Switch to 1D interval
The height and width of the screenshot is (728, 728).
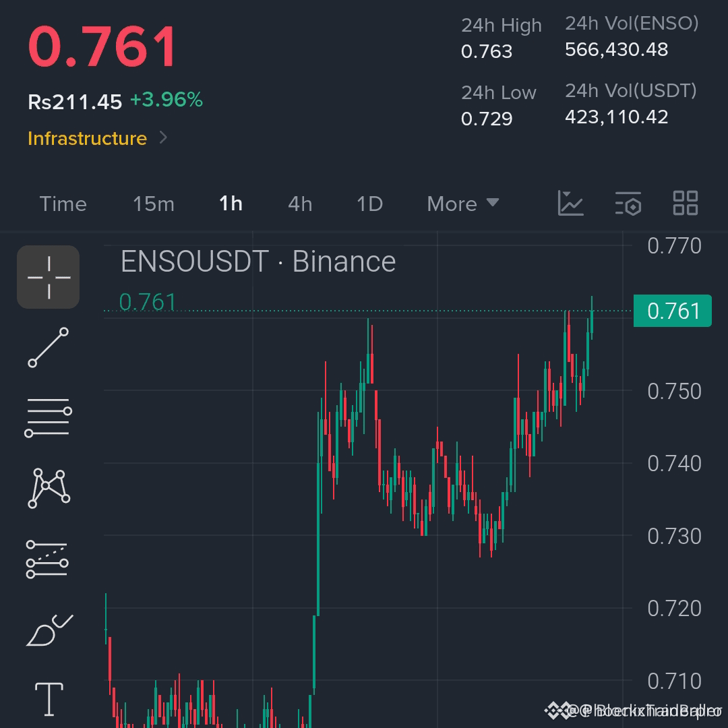(x=369, y=204)
